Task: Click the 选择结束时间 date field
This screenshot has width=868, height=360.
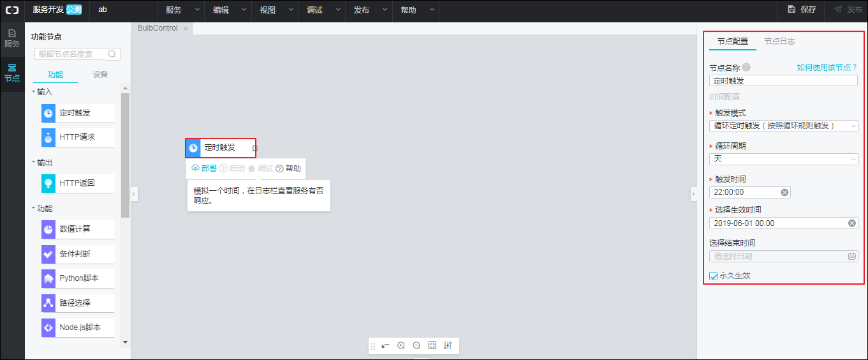Action: (x=783, y=256)
